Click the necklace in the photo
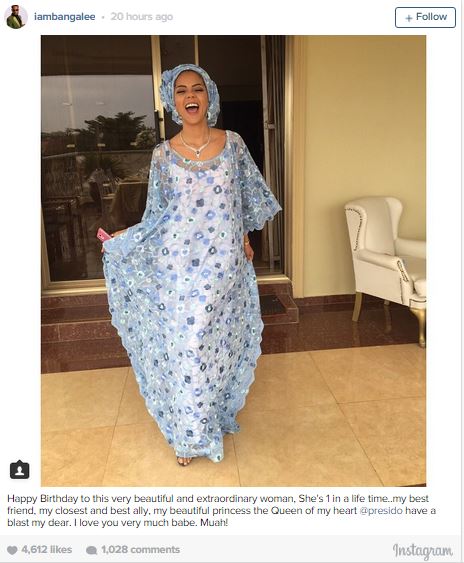The height and width of the screenshot is (563, 464). [x=195, y=144]
